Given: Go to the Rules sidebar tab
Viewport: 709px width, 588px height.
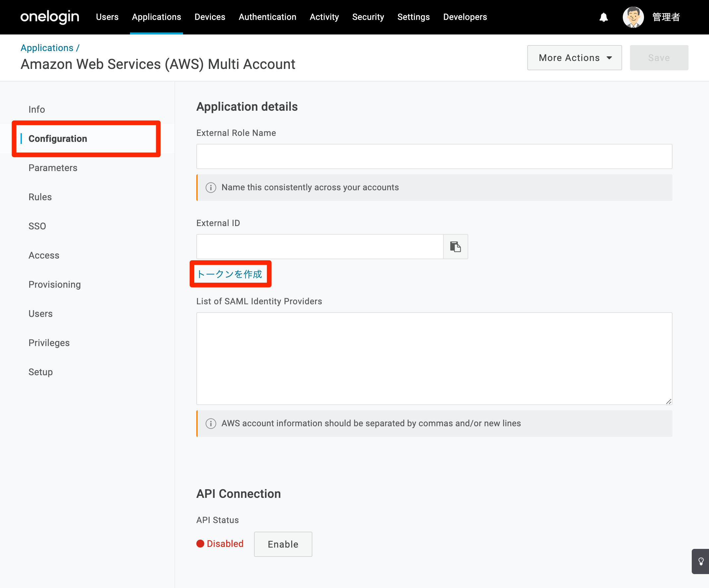Looking at the screenshot, I should pos(40,197).
